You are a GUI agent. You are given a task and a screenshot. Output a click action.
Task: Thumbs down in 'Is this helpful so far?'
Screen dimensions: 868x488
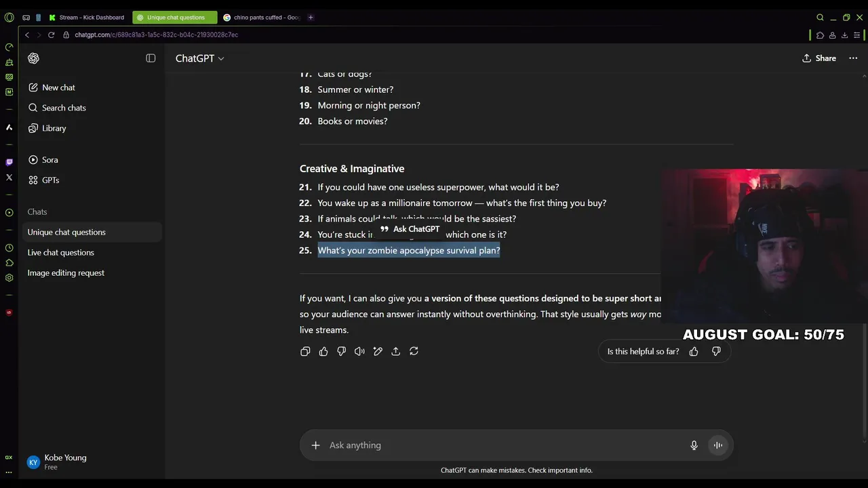(716, 351)
